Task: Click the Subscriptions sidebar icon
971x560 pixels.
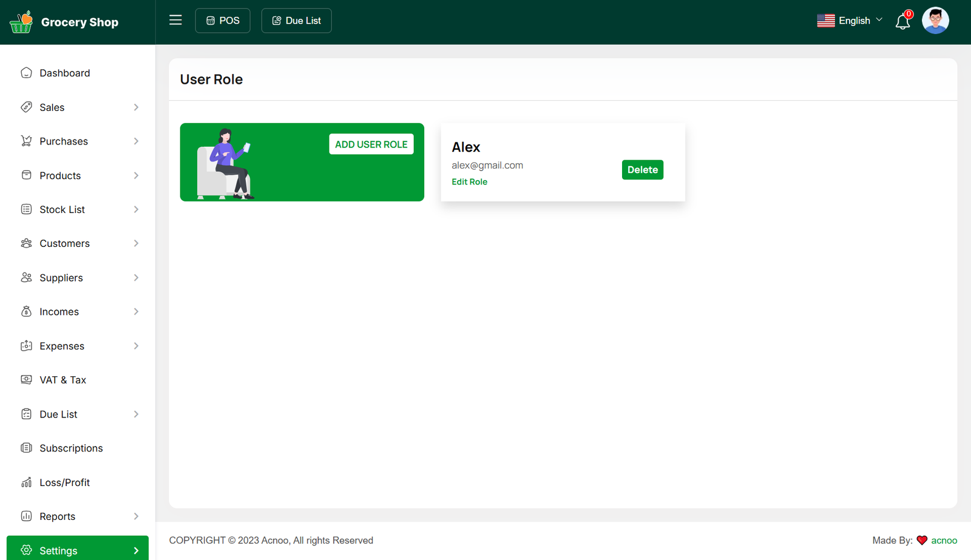Action: click(26, 448)
